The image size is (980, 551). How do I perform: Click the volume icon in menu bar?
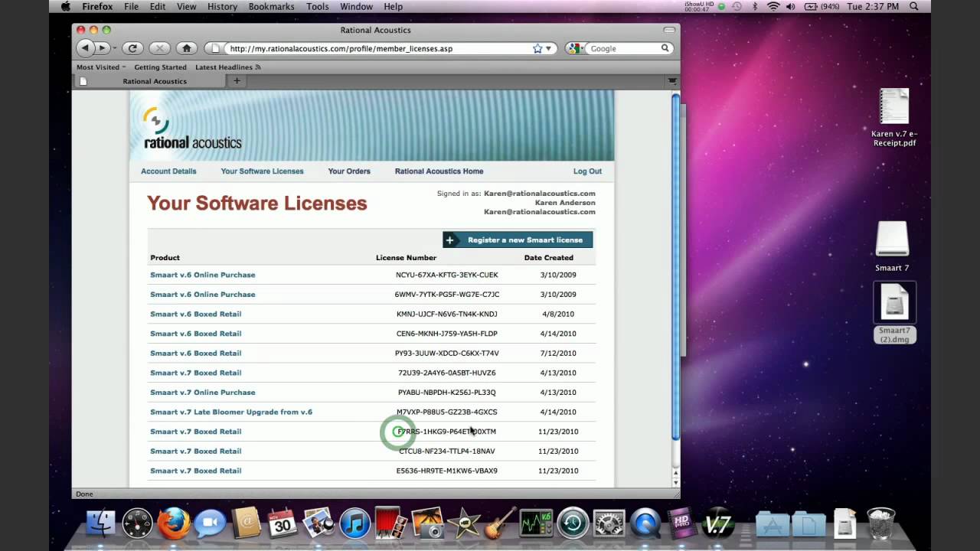point(791,7)
